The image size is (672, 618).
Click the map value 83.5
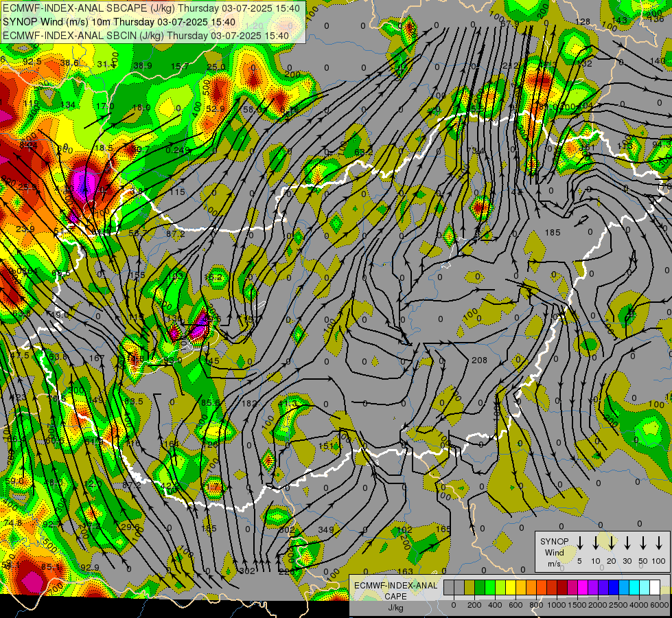pos(134,402)
